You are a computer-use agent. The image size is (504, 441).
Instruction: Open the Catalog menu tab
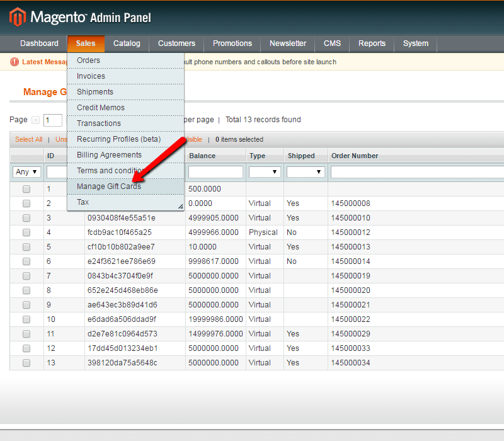coord(127,43)
